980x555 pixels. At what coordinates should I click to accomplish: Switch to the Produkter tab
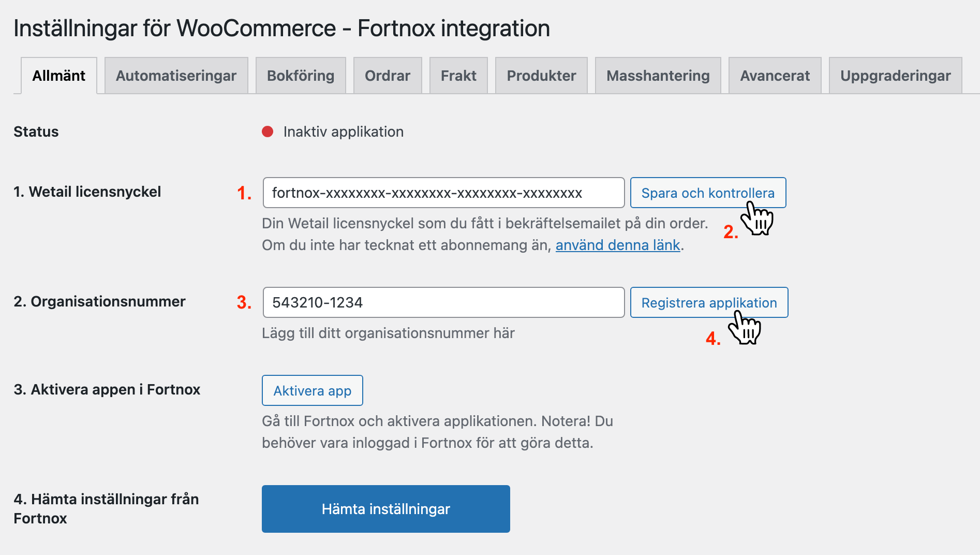pyautogui.click(x=541, y=76)
